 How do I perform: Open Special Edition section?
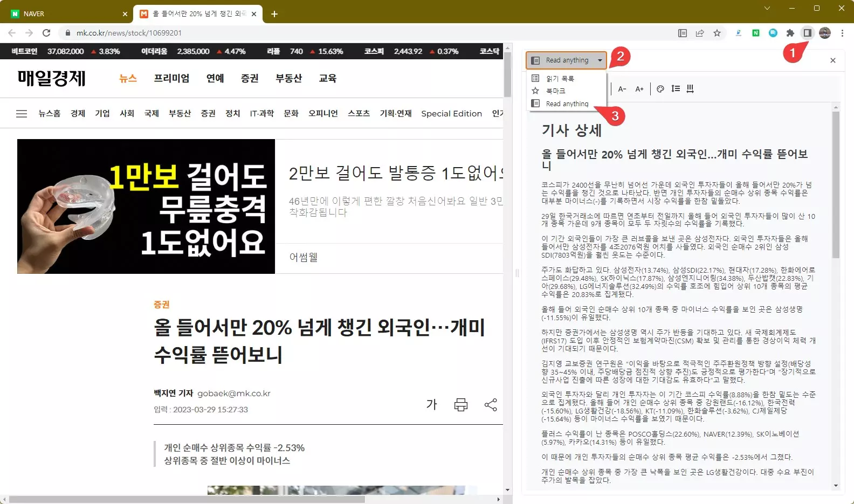coord(452,114)
